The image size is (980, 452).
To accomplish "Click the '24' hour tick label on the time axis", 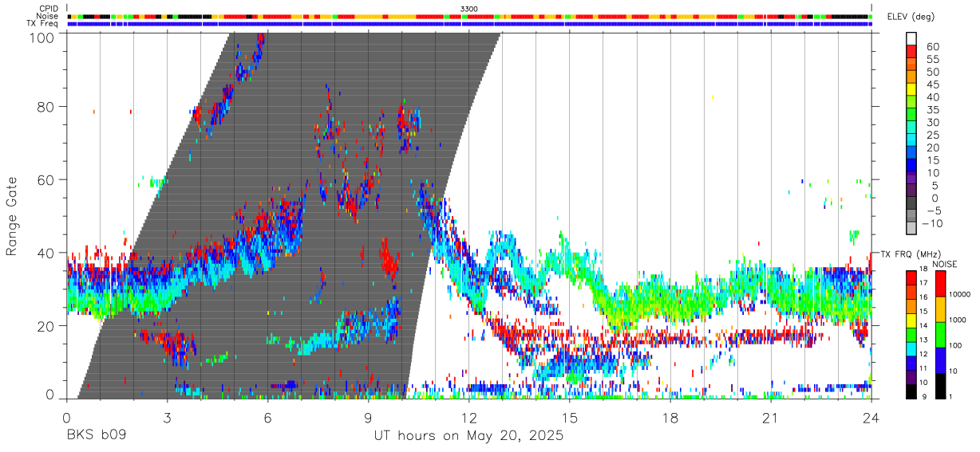I will click(871, 418).
